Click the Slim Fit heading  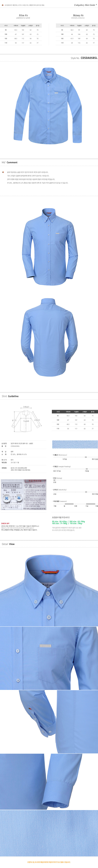coord(23,16)
